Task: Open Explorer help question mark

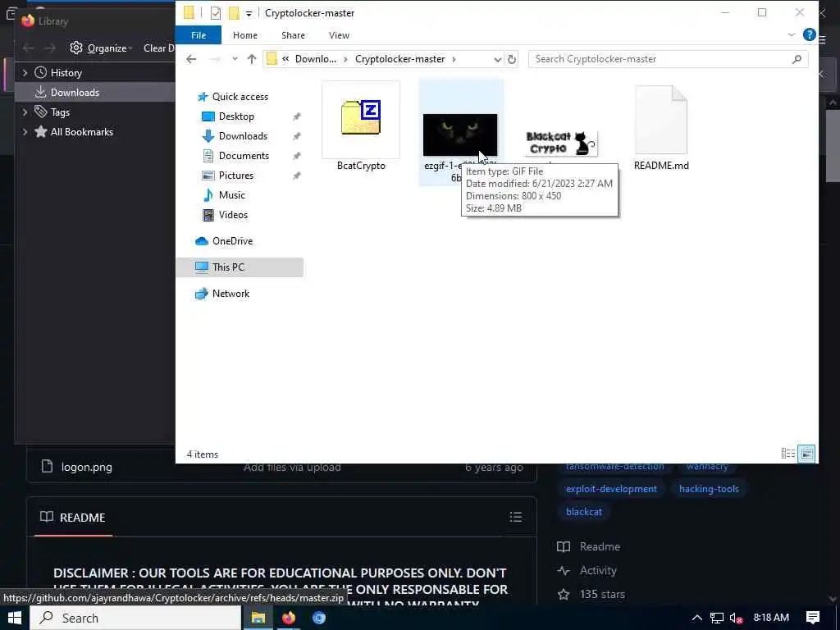Action: click(x=810, y=34)
